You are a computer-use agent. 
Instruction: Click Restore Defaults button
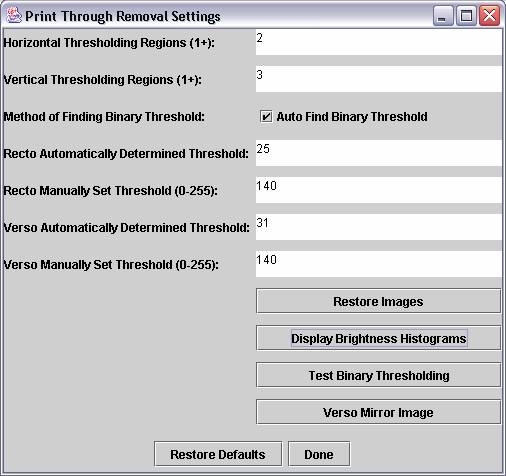218,454
